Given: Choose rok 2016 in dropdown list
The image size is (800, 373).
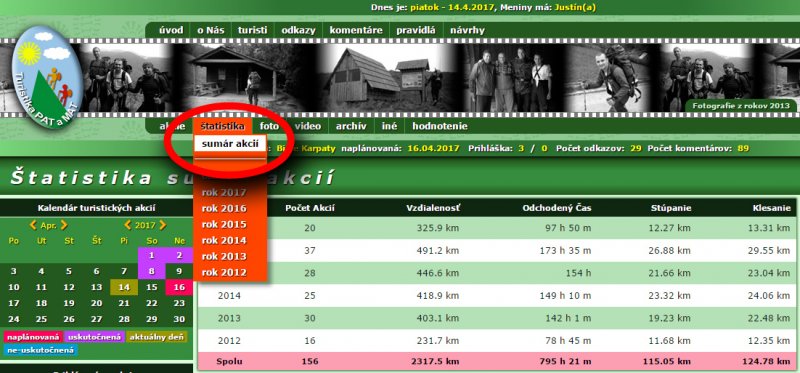Looking at the screenshot, I should coord(224,208).
